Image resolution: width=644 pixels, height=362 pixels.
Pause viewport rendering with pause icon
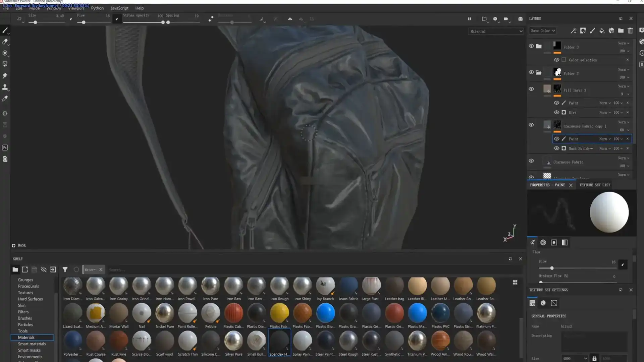[x=469, y=19]
